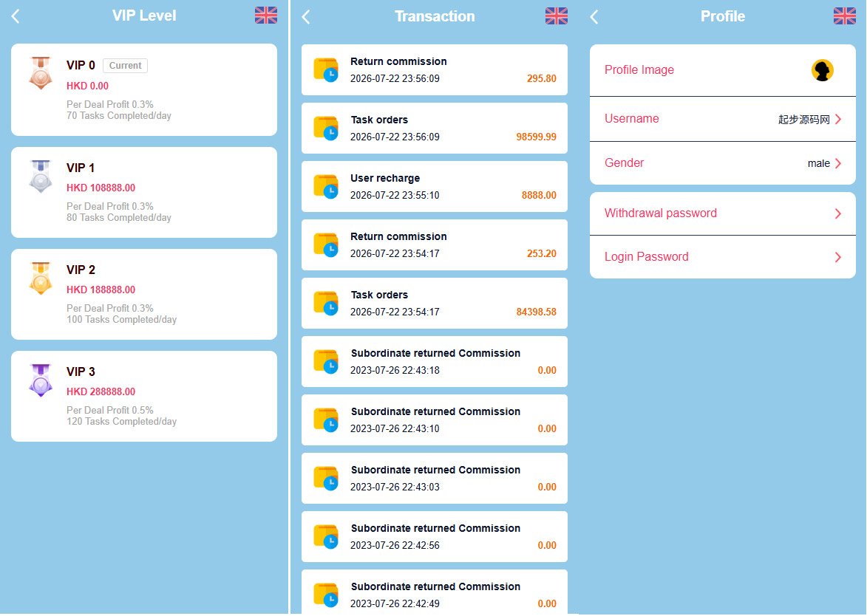Viewport: 867px width, 616px height.
Task: Open the Login Password chevron
Action: (x=838, y=258)
